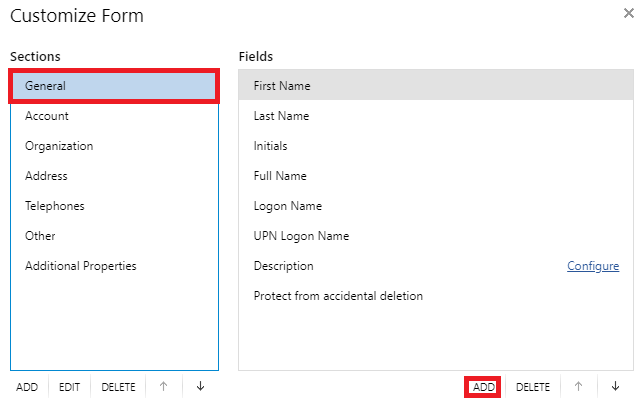The width and height of the screenshot is (642, 400).
Task: Move selected section down with arrow icon
Action: tap(200, 386)
